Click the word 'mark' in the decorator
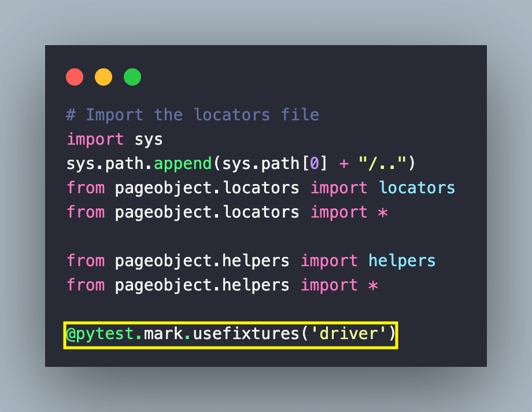 [164, 333]
